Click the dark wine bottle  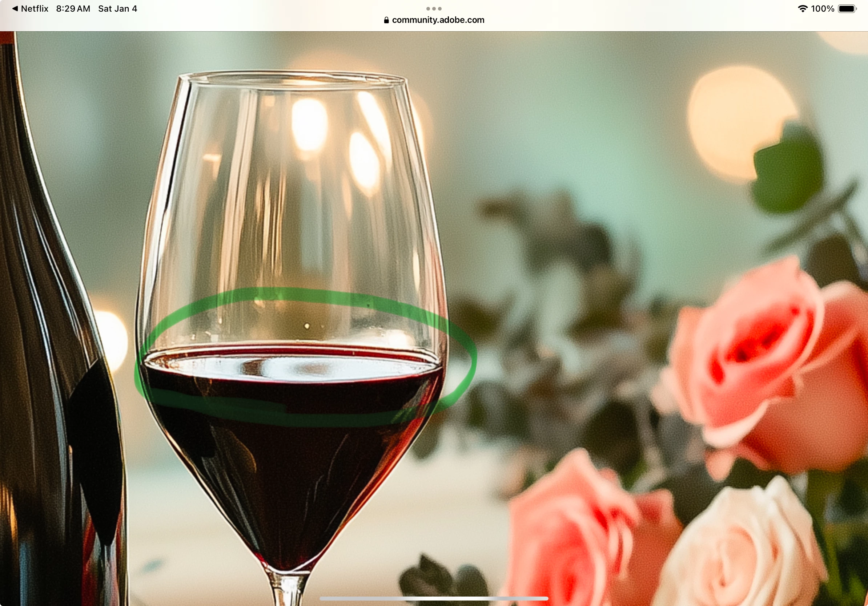49,378
